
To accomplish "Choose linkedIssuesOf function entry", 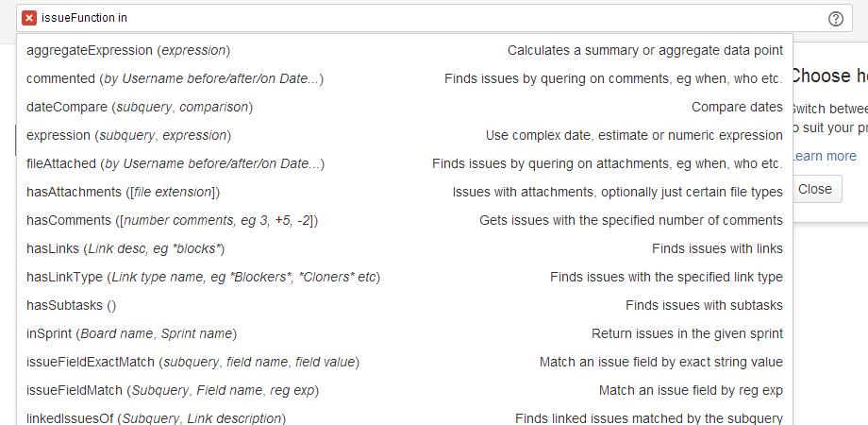I will [405, 416].
